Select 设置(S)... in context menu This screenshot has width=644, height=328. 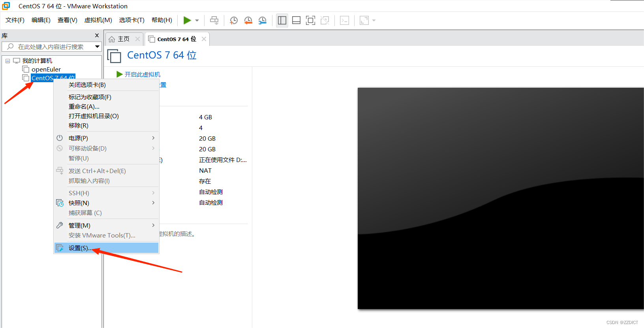click(x=106, y=248)
